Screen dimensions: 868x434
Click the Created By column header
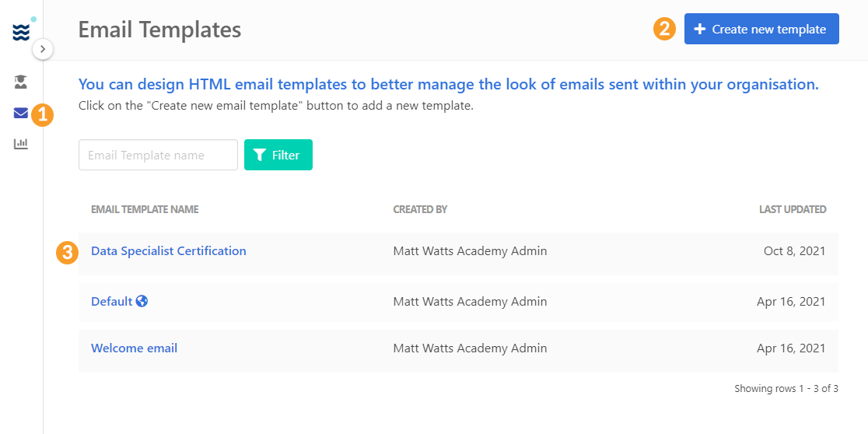(x=420, y=209)
